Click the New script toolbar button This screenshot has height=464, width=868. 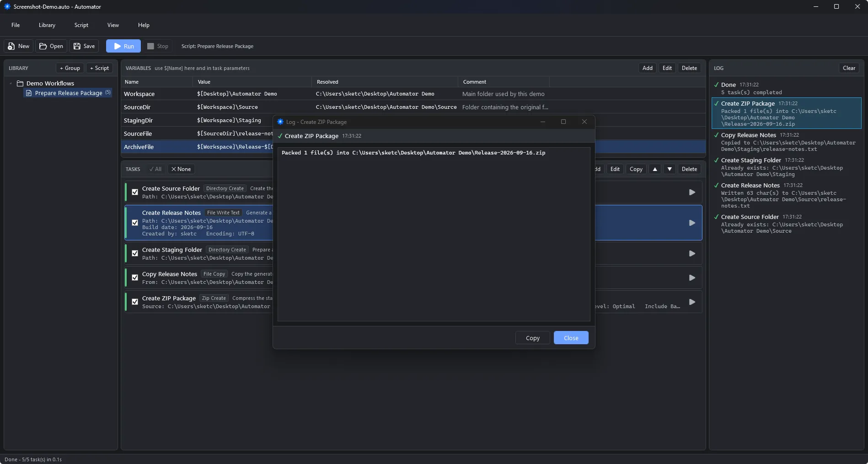tap(19, 46)
